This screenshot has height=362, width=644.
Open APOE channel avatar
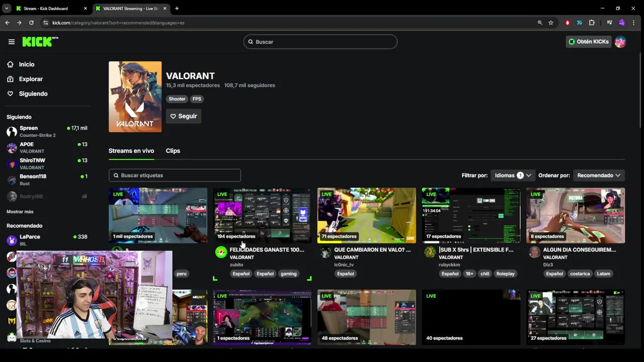click(12, 148)
